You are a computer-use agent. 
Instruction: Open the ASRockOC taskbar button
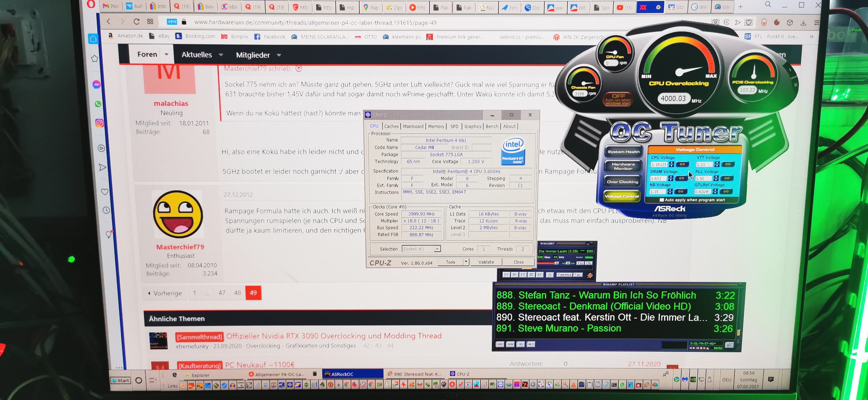coord(352,374)
